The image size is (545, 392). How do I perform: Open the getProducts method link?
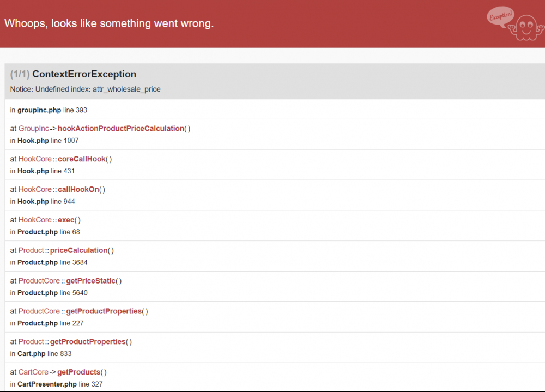(x=81, y=372)
